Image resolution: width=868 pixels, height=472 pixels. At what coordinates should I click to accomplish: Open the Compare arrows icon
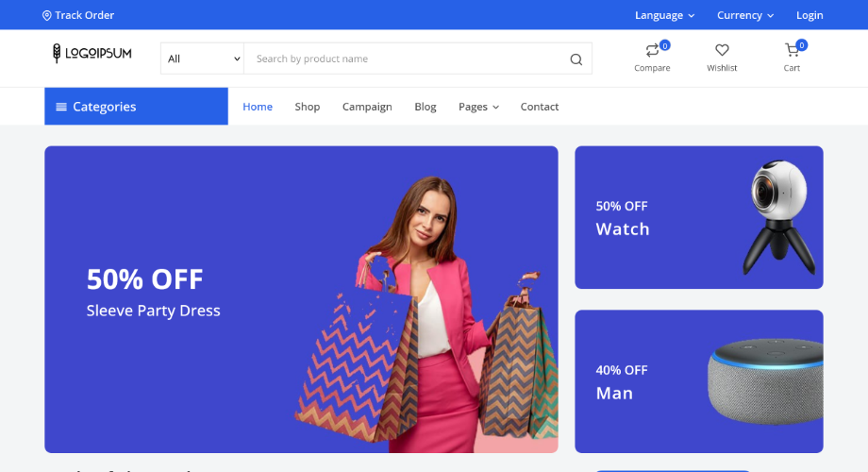pyautogui.click(x=652, y=50)
